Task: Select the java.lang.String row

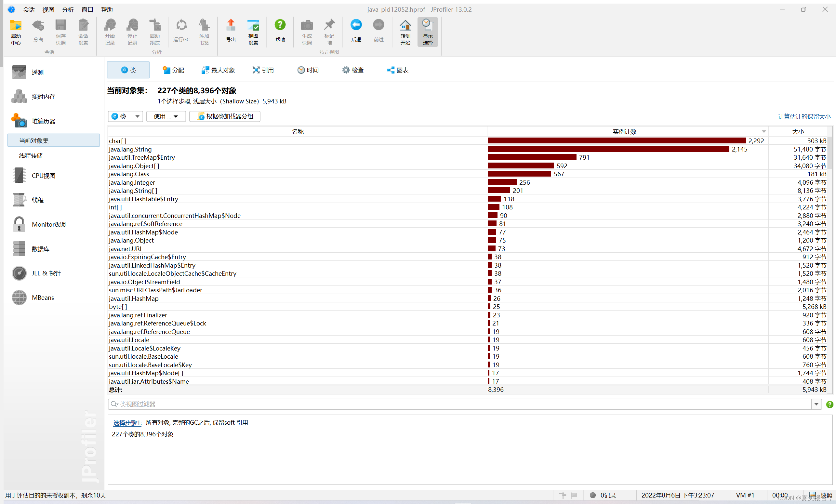Action: click(468, 149)
